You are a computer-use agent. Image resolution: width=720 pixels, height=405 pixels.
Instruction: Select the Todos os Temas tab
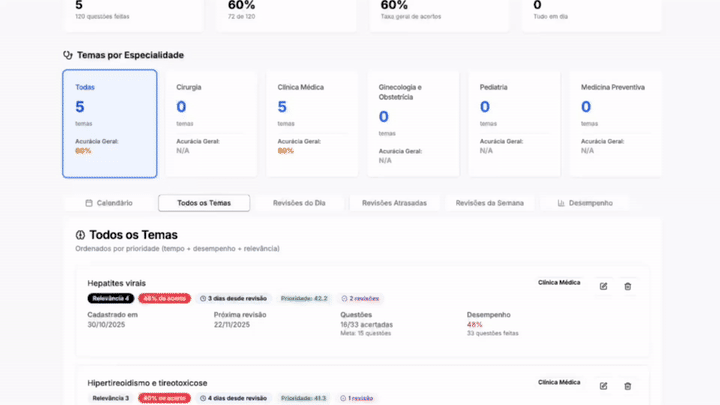tap(204, 203)
